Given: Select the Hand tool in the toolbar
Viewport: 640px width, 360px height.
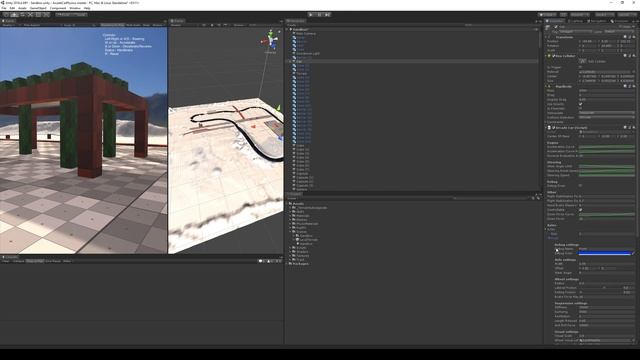Looking at the screenshot, I should (7, 15).
